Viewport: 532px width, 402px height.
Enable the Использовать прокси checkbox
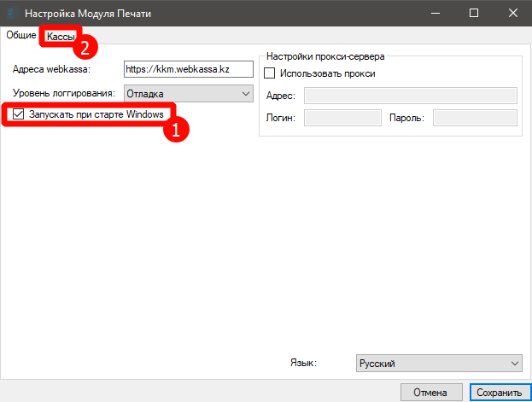pyautogui.click(x=271, y=73)
